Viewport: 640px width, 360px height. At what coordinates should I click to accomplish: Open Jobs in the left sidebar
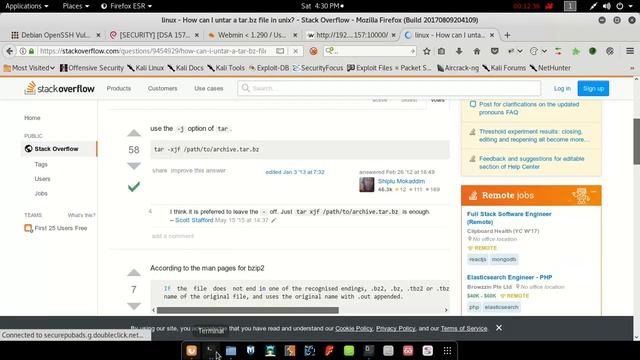41,193
